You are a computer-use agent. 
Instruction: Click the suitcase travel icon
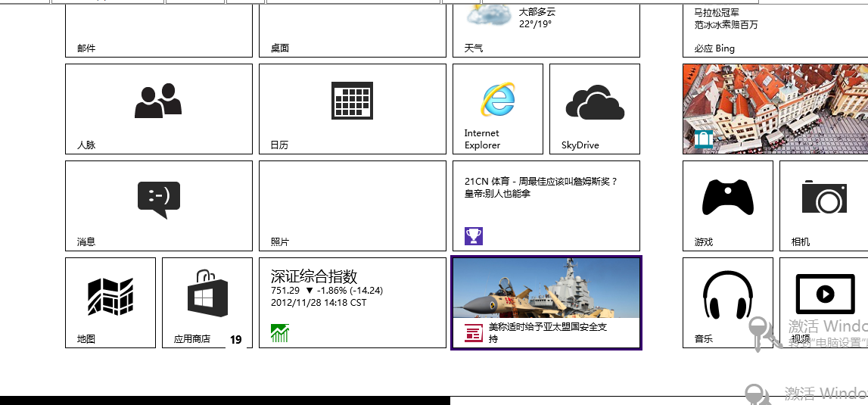click(x=704, y=139)
